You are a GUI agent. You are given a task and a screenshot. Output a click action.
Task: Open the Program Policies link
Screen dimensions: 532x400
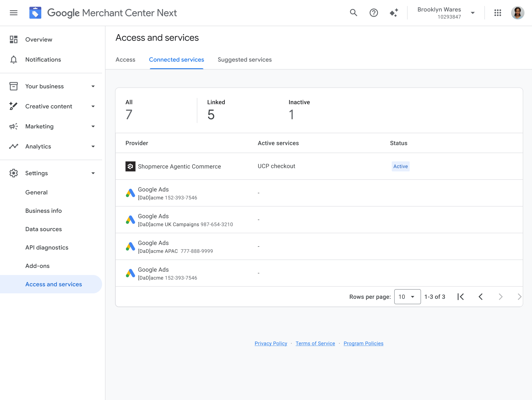click(x=364, y=344)
